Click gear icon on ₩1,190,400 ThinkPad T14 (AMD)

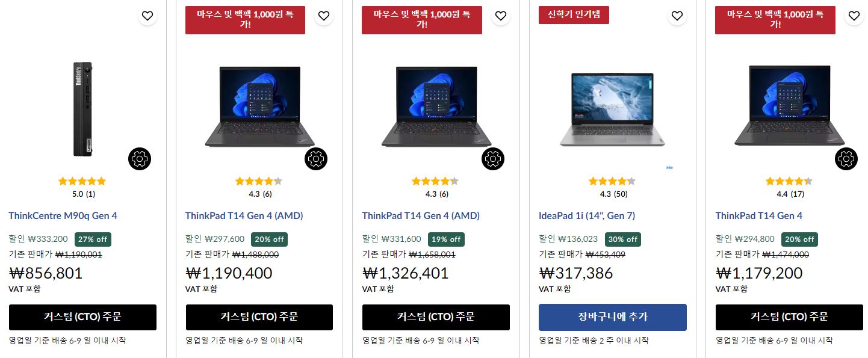[316, 159]
